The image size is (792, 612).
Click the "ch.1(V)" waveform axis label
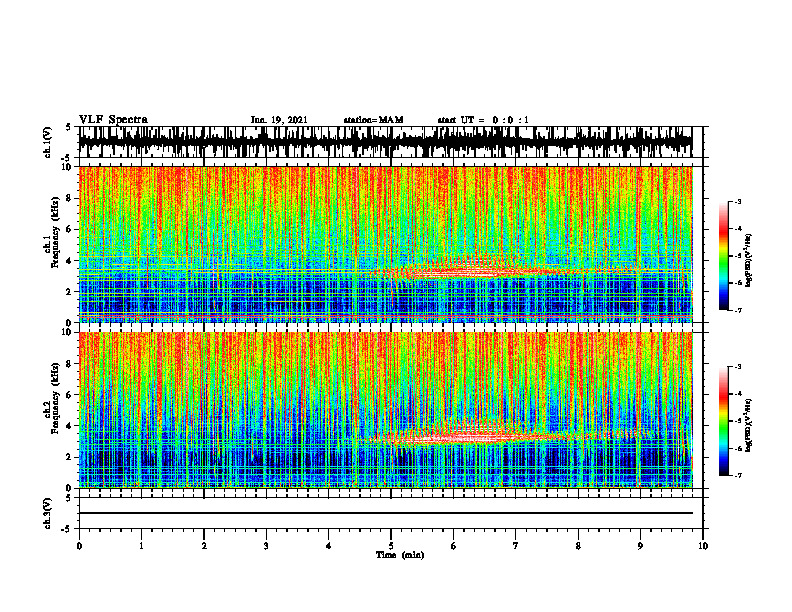[x=48, y=142]
